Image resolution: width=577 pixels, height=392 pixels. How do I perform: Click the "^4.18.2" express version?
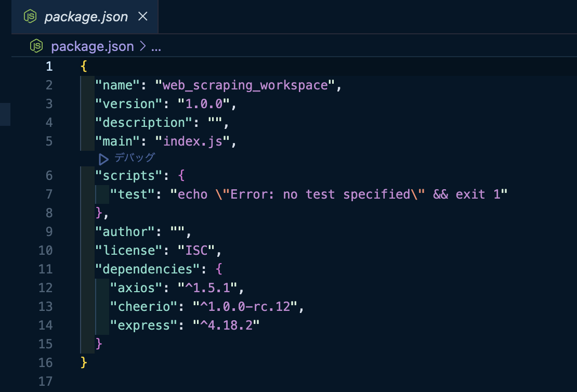[x=227, y=326]
